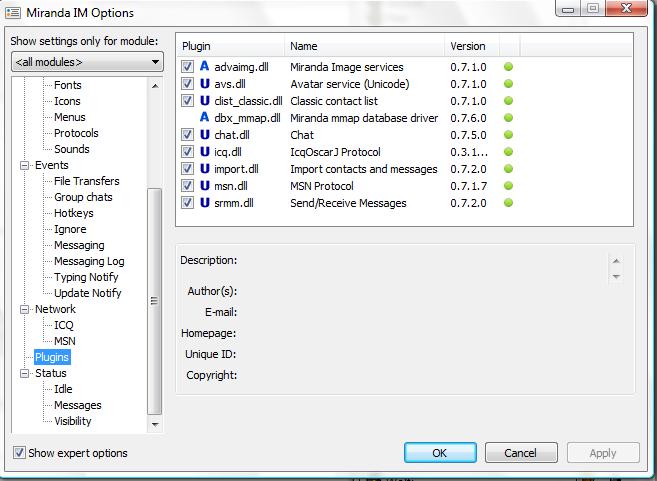Click green status dot for dbx_mmap.dll
Image resolution: width=657 pixels, height=481 pixels.
508,118
